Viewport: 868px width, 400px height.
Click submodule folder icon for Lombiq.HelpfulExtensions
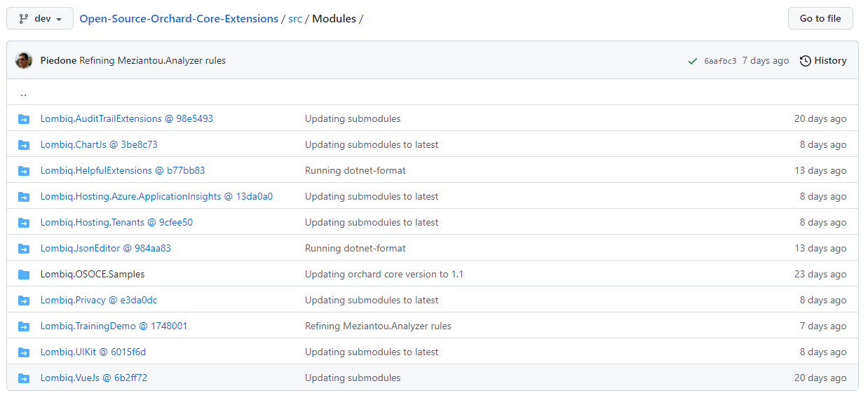point(24,171)
